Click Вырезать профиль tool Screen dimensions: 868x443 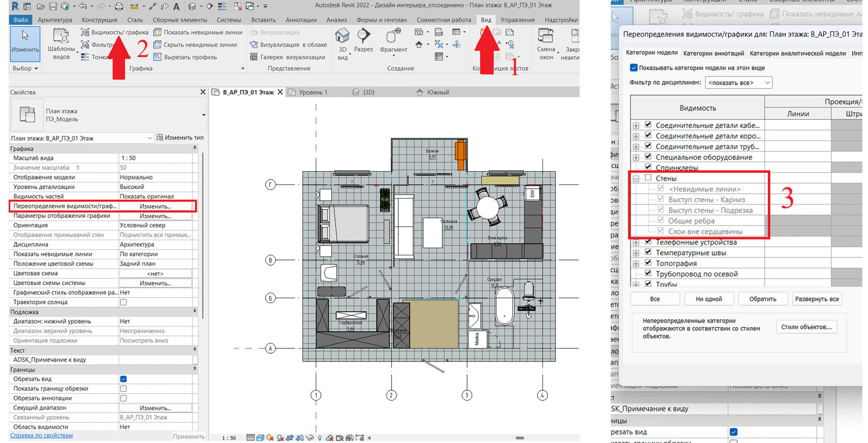[x=185, y=57]
